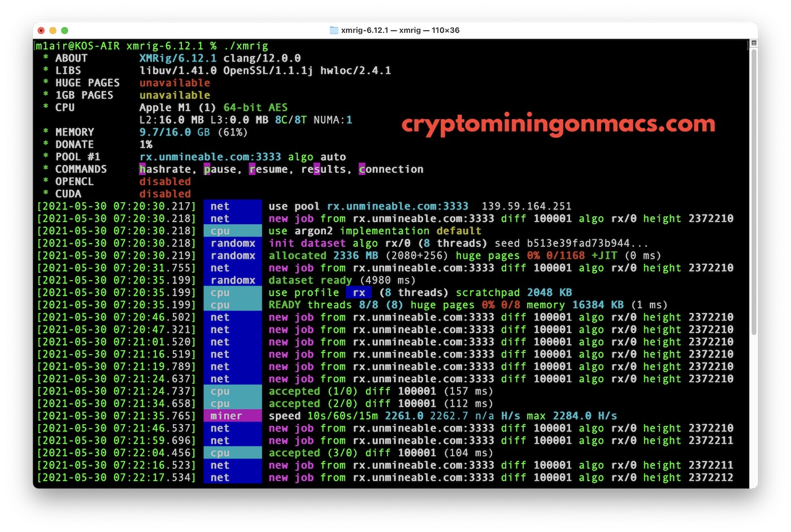Close the terminal window with the red button
Screen dimensions: 791x532
point(41,30)
